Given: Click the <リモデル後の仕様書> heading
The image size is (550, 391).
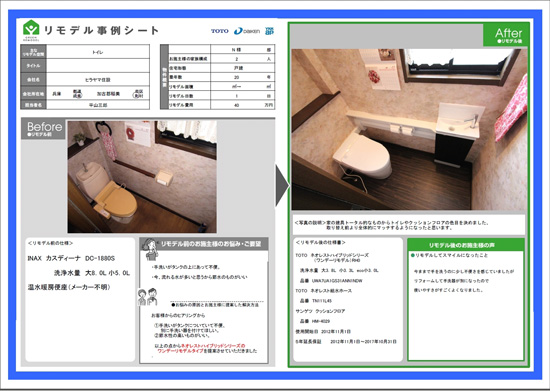Looking at the screenshot, I should point(320,243).
